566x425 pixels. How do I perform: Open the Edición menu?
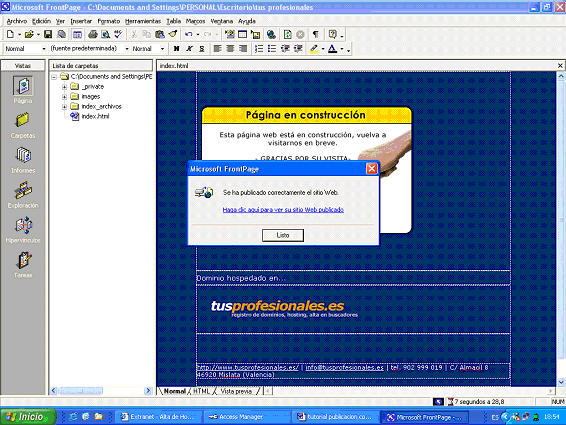coord(41,21)
